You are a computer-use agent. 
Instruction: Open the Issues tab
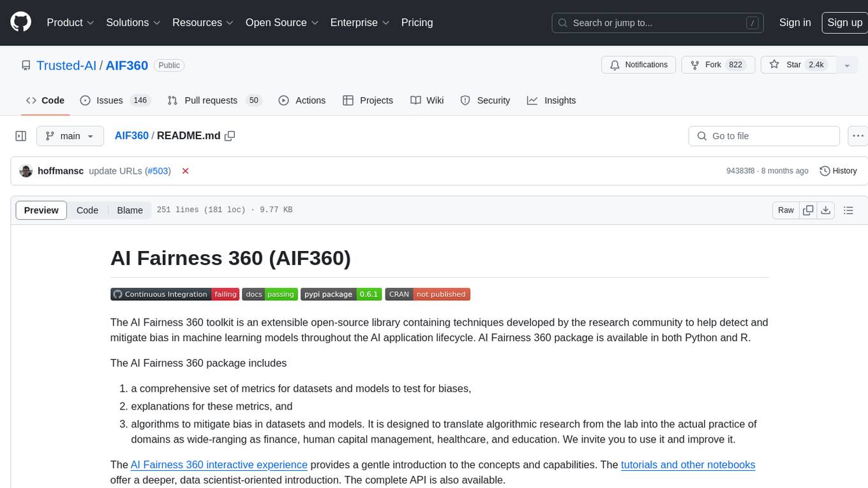115,100
